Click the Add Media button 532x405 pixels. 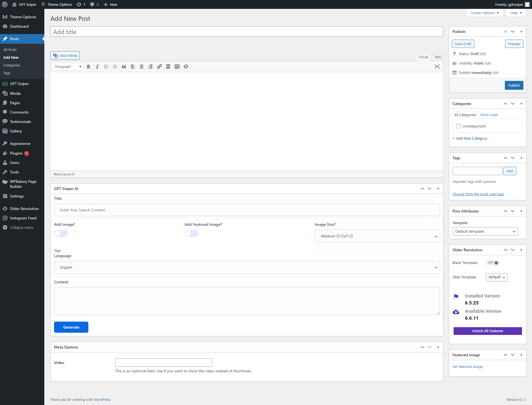[x=65, y=55]
